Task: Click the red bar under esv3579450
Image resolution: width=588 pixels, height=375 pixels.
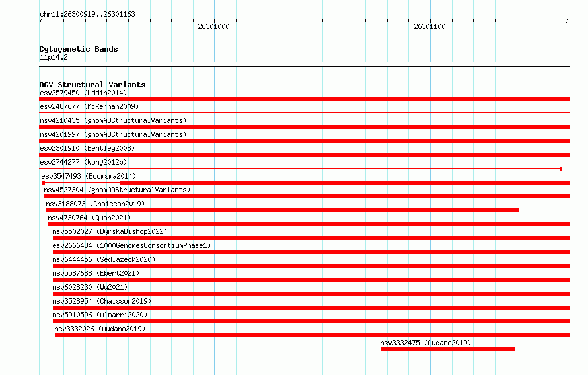Action: [x=304, y=99]
